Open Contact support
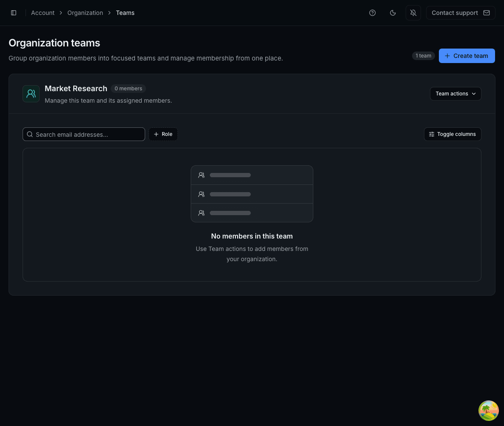Viewport: 504px width, 426px height. pos(460,13)
